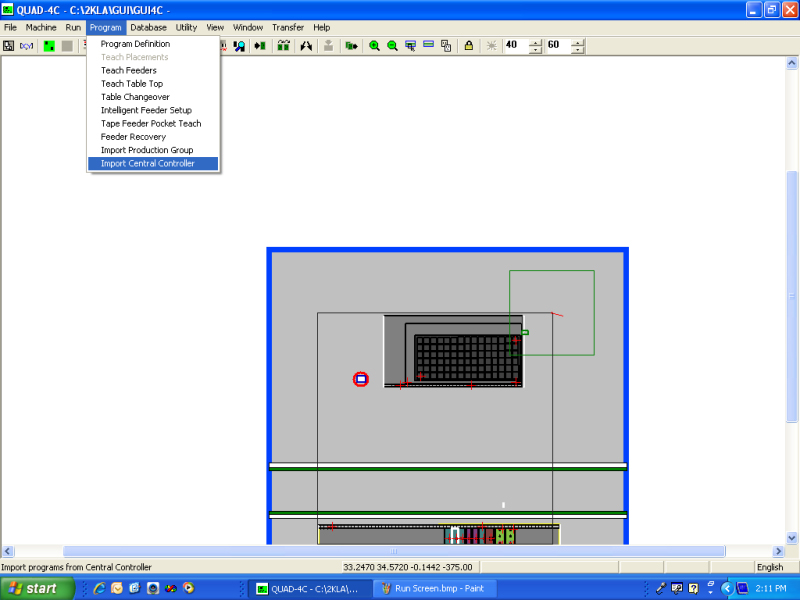
Task: Click the zoom in magnifier icon
Action: [x=374, y=46]
